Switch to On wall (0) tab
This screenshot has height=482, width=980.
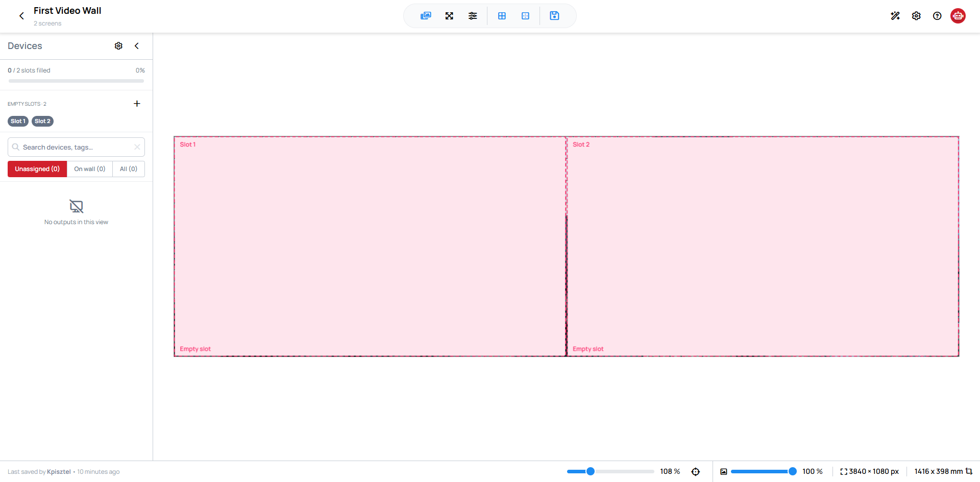[90, 169]
